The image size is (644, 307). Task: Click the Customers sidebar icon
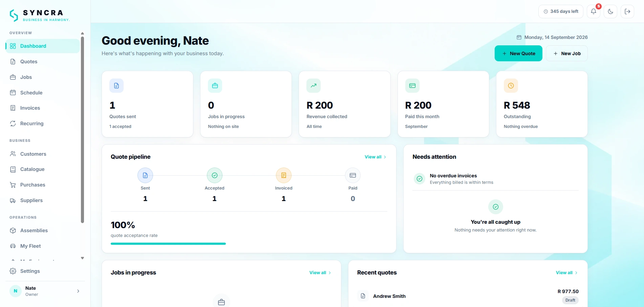coord(13,154)
